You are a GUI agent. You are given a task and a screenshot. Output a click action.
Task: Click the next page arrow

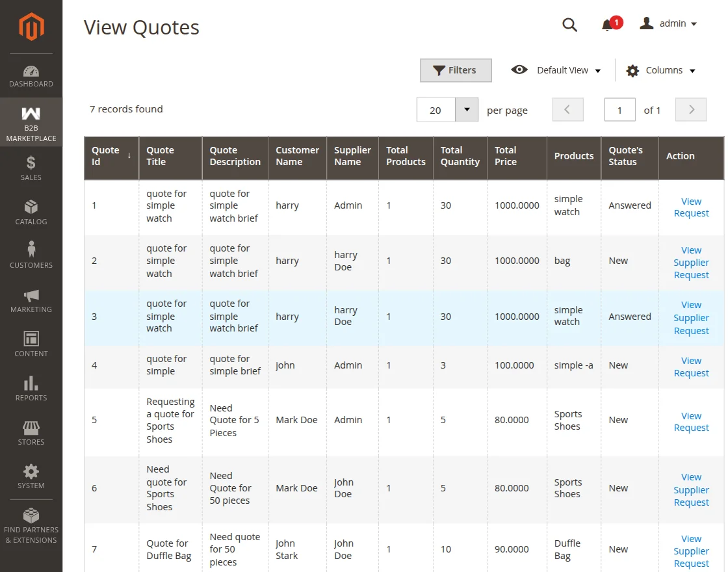coord(690,110)
